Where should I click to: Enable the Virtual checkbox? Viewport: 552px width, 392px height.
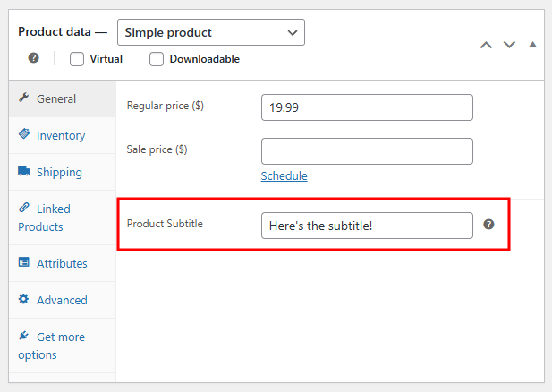77,59
